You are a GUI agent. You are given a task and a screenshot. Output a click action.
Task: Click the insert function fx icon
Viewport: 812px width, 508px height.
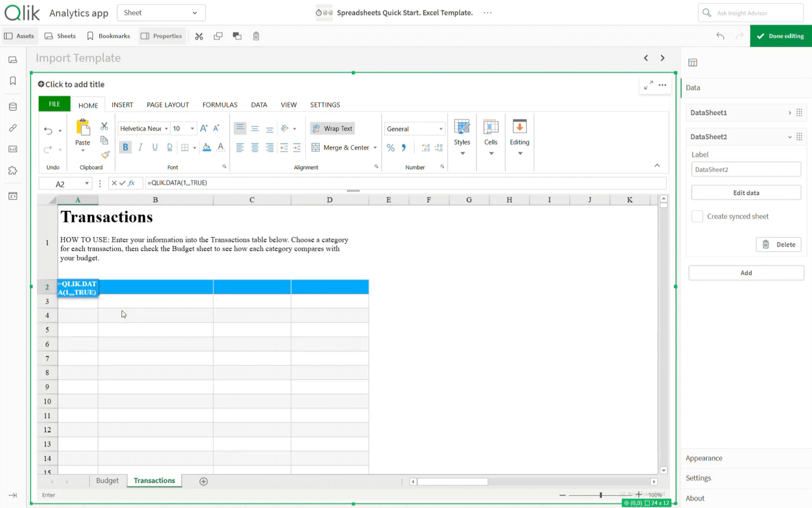coord(131,183)
